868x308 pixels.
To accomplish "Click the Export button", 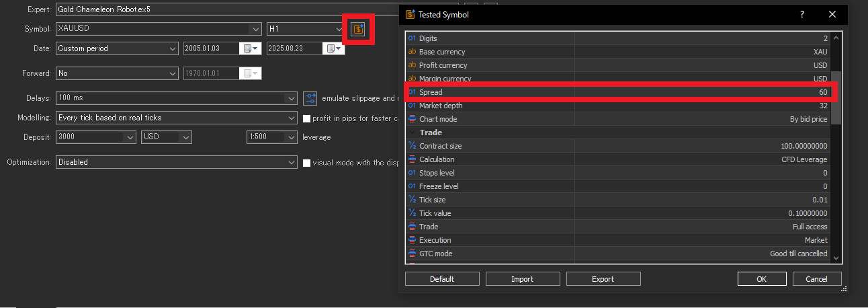I will [603, 279].
